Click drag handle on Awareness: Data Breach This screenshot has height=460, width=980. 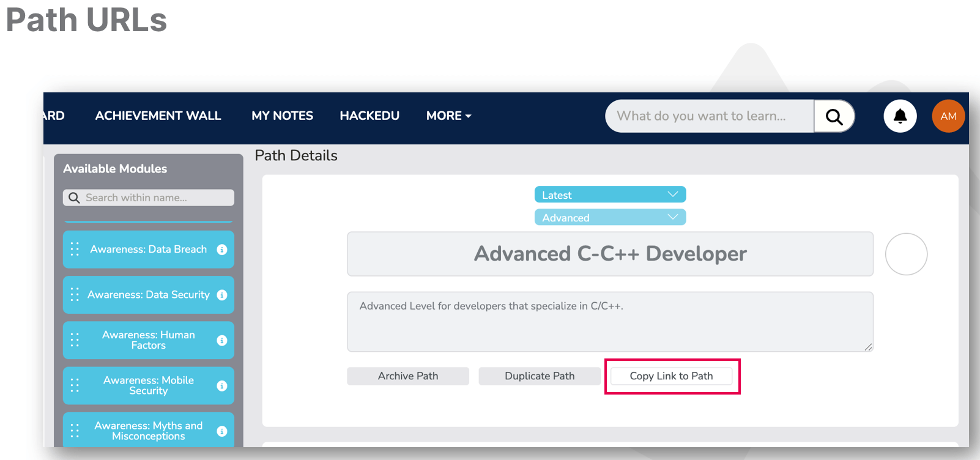point(75,250)
